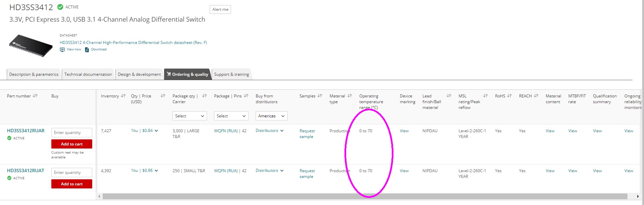Image resolution: width=644 pixels, height=205 pixels.
Task: Request sample for HD3SS3412RUAR
Action: click(307, 134)
